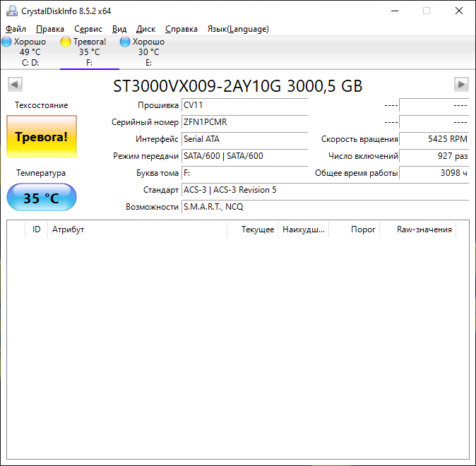Click the serial number field ZFN1PCMR

[244, 122]
